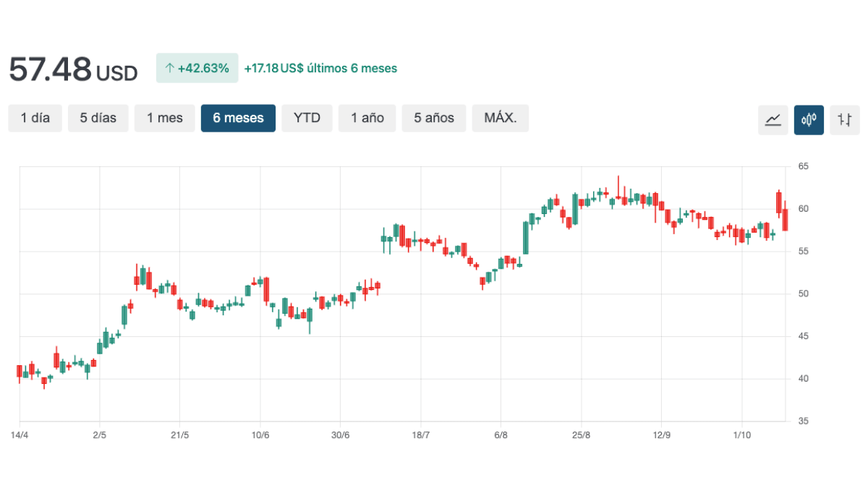Switch chart to YTD range
868x488 pixels.
click(307, 119)
